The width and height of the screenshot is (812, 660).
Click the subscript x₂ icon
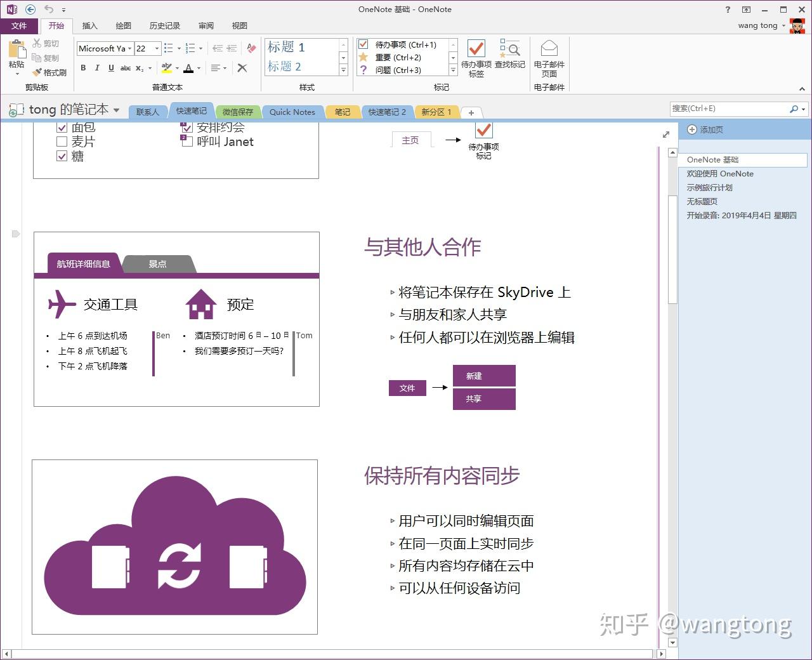point(140,68)
